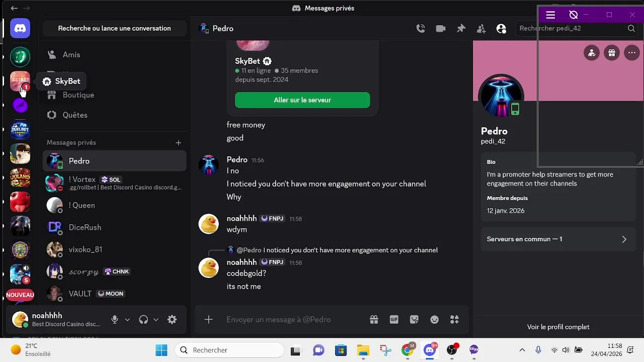
Task: Open the GIF picker
Action: [394, 320]
